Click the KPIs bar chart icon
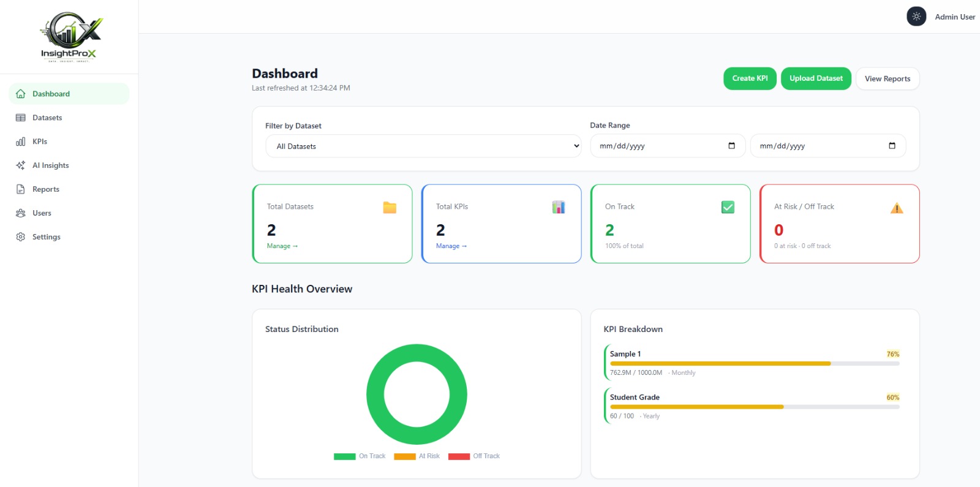Viewport: 980px width, 487px height. point(21,142)
